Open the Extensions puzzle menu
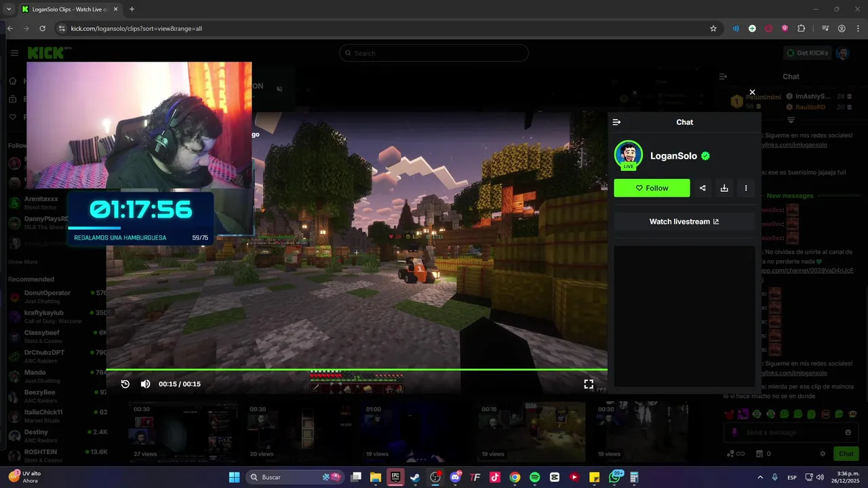 point(802,28)
